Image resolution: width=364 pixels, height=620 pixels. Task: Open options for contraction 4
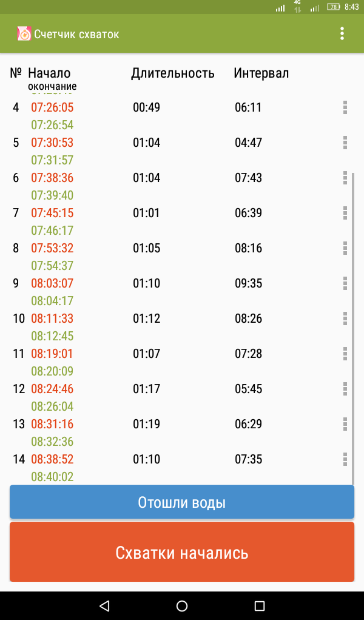[x=345, y=107]
